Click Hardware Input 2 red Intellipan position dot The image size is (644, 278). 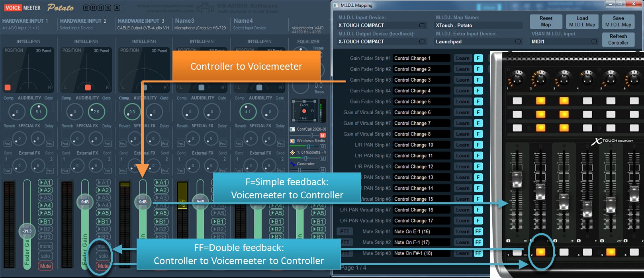[x=88, y=87]
